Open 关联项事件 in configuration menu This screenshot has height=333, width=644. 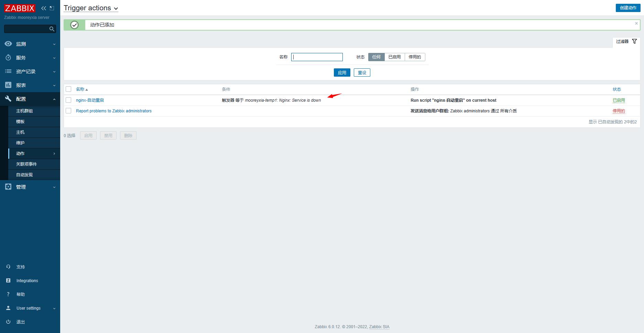pos(34,164)
